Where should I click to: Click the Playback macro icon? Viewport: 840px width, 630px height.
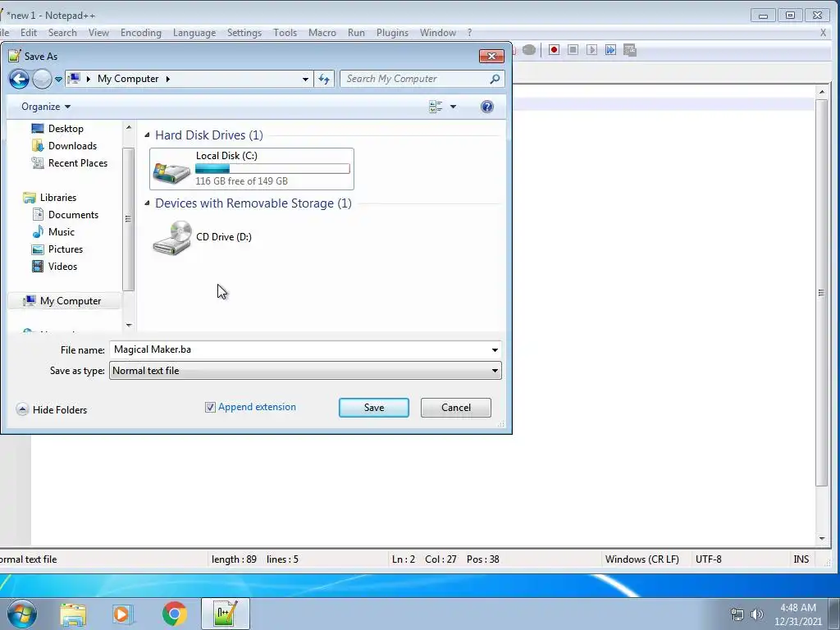point(591,50)
